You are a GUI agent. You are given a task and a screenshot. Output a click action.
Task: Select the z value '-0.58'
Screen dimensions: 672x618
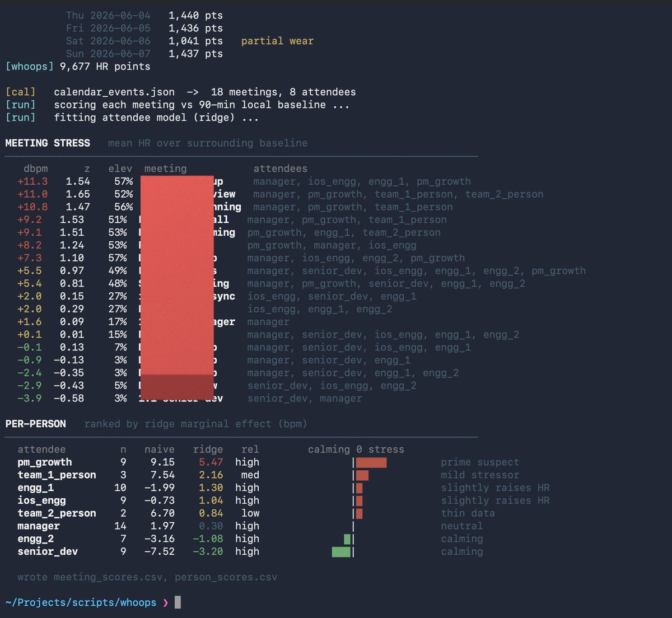[69, 399]
